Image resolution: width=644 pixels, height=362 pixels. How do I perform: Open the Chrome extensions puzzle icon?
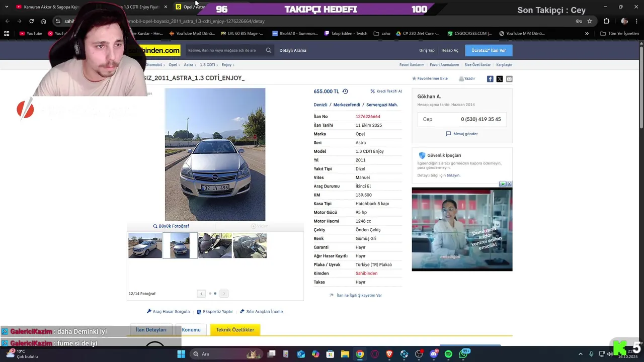click(x=606, y=21)
